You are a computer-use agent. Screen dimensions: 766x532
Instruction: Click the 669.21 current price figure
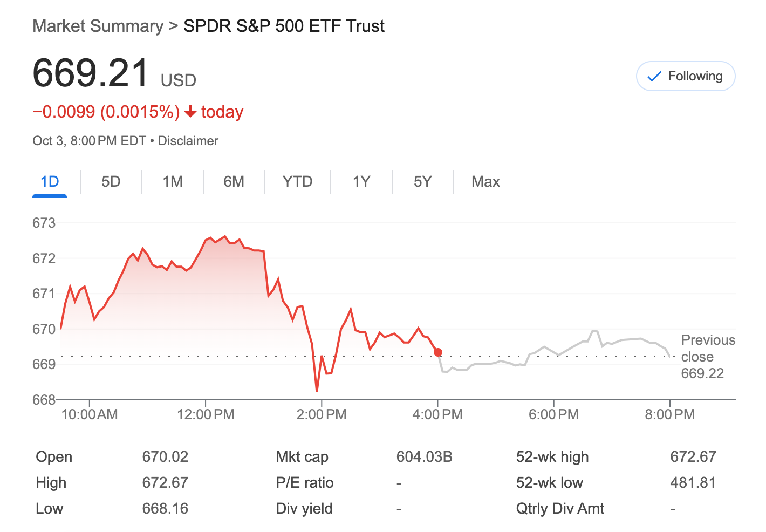(x=91, y=73)
